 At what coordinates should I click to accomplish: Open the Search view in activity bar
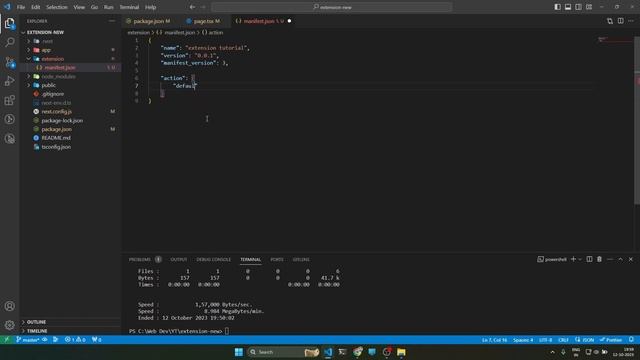point(9,42)
